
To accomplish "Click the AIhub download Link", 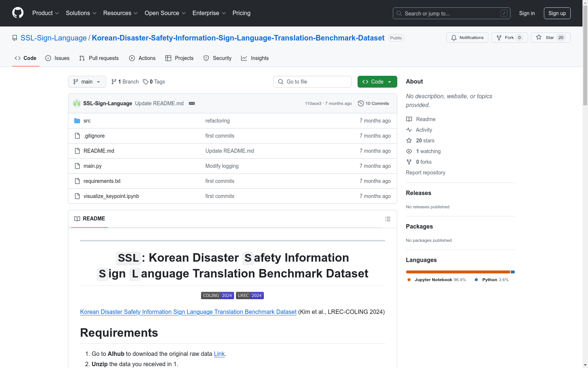I will (219, 354).
